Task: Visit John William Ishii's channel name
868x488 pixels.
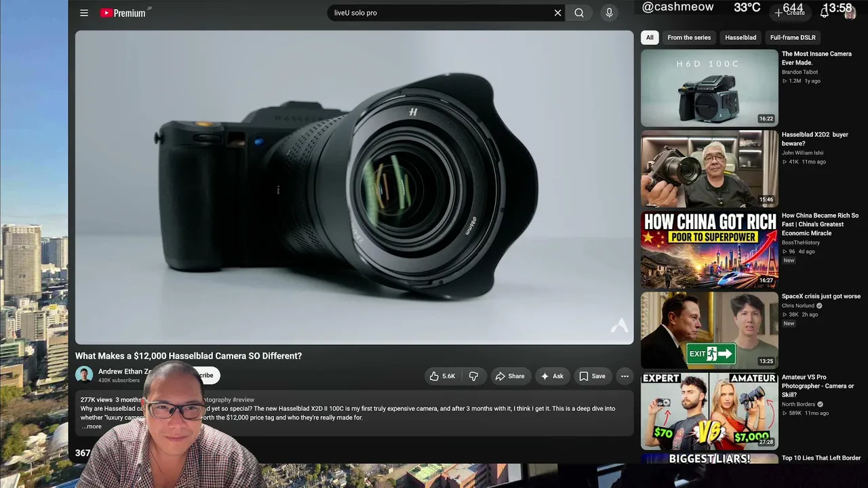Action: point(802,153)
